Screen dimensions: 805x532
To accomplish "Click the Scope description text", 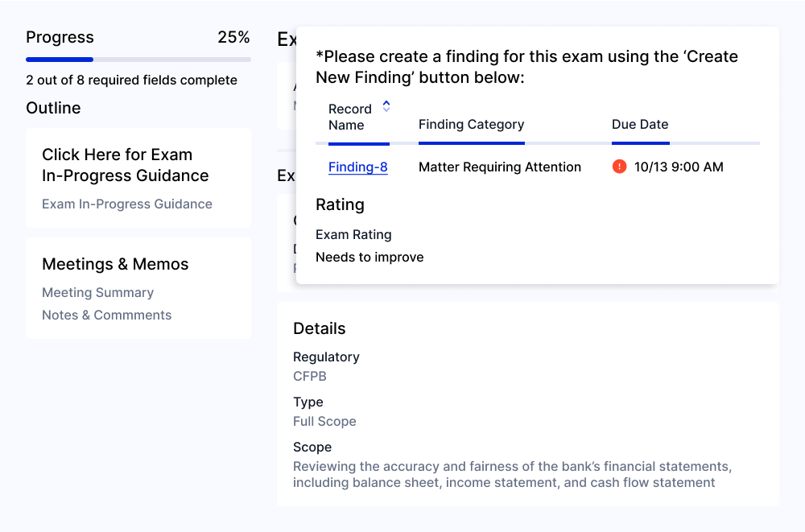I will [512, 475].
